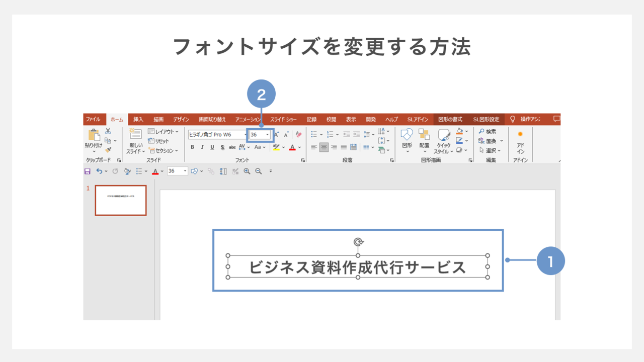Switch to the Insert (挿入) tab

point(138,120)
